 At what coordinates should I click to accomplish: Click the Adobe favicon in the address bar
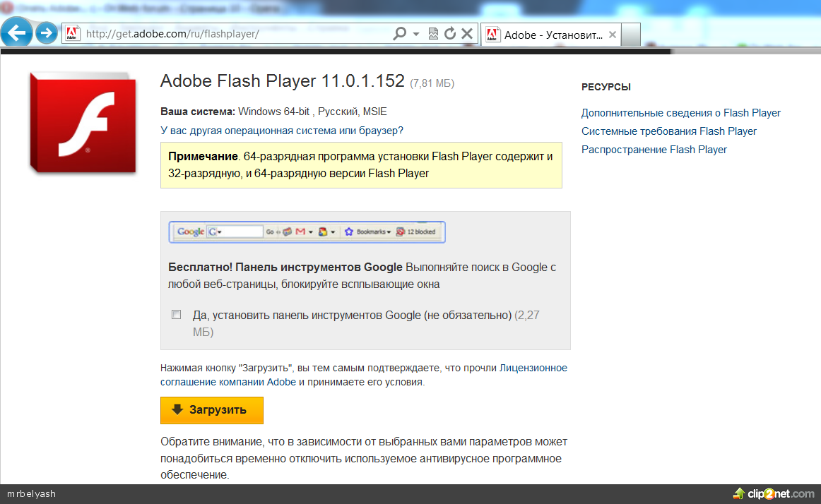click(x=72, y=33)
